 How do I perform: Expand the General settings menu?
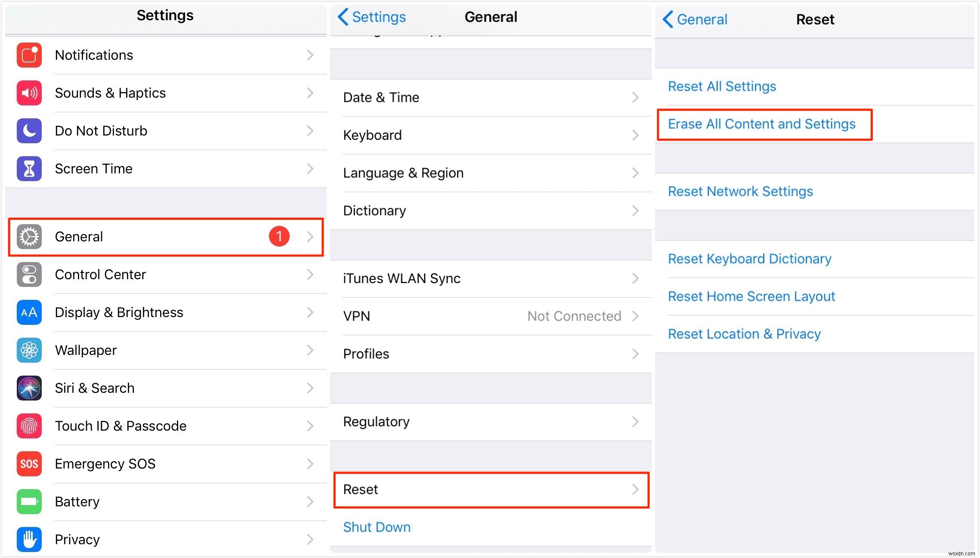coord(165,236)
